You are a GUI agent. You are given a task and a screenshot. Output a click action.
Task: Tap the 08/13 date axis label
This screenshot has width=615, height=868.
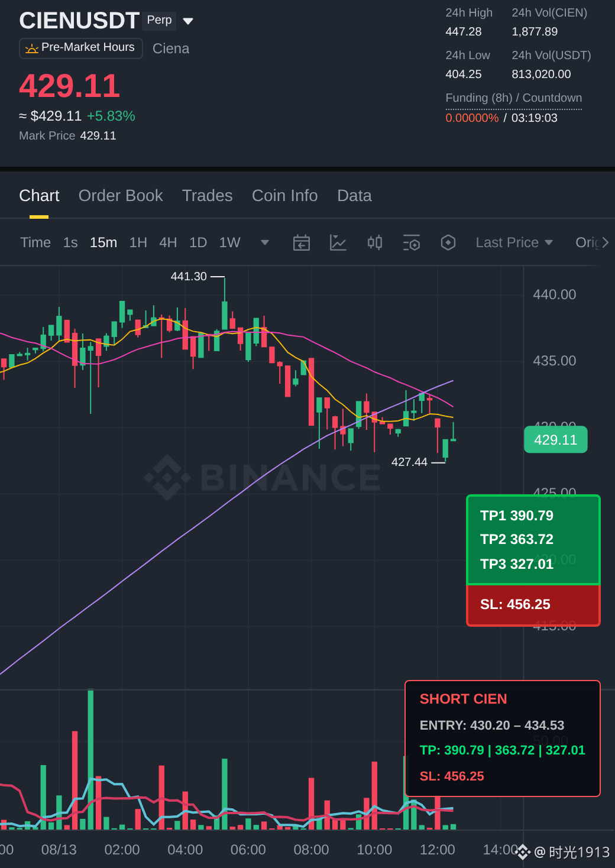pyautogui.click(x=59, y=850)
